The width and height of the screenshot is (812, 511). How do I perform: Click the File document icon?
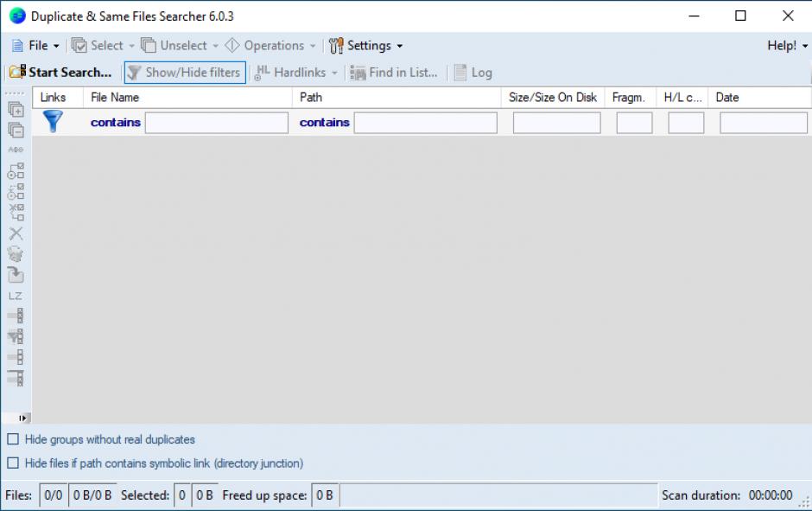17,46
